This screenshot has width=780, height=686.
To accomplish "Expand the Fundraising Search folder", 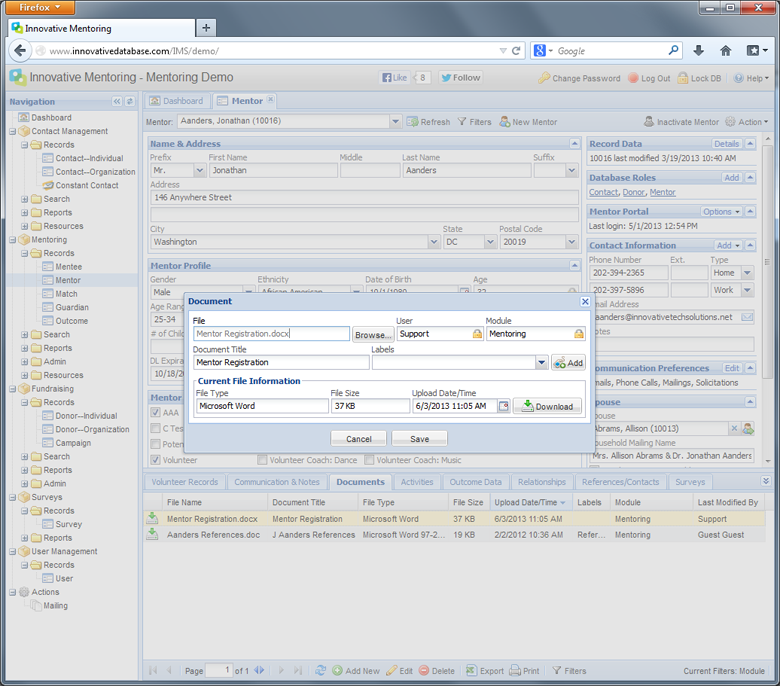I will click(24, 456).
